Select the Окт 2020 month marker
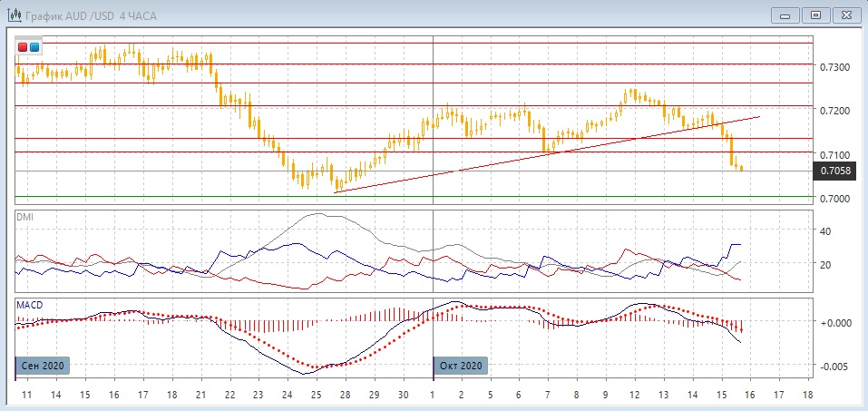 click(461, 365)
